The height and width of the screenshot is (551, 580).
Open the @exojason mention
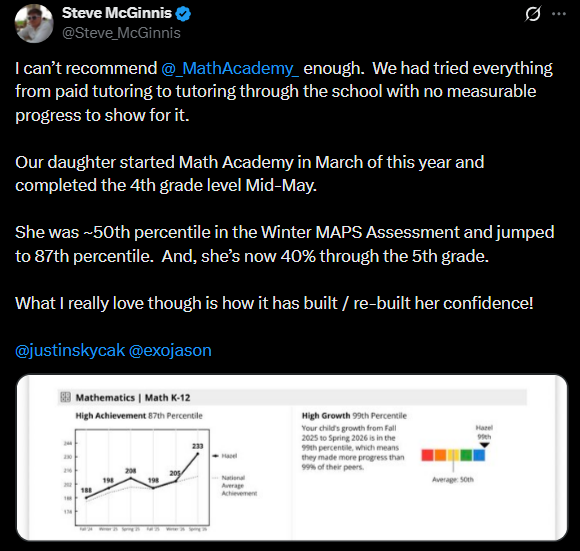pyautogui.click(x=170, y=350)
